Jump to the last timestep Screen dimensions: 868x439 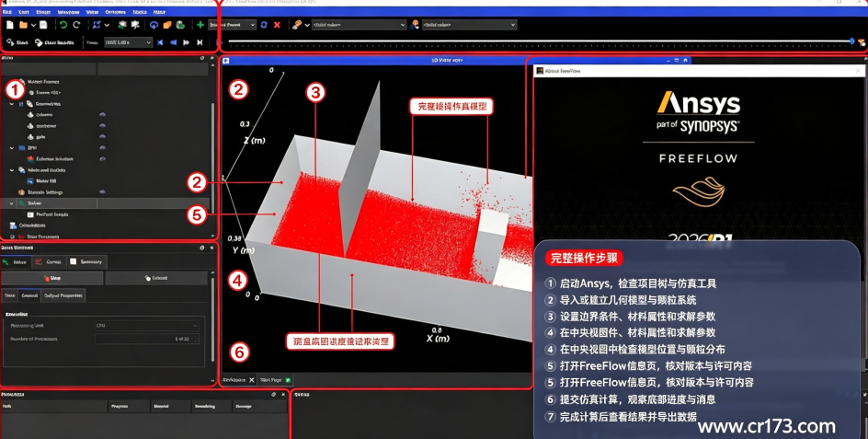(x=200, y=42)
